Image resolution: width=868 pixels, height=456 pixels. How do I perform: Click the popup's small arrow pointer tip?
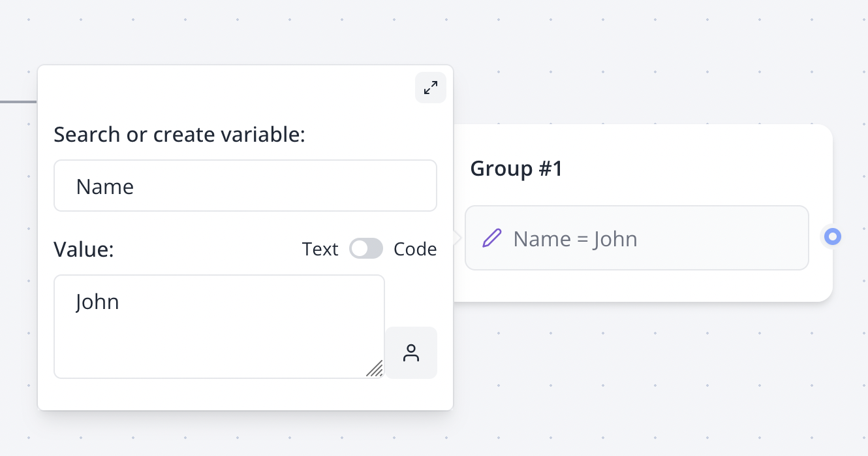coord(458,238)
